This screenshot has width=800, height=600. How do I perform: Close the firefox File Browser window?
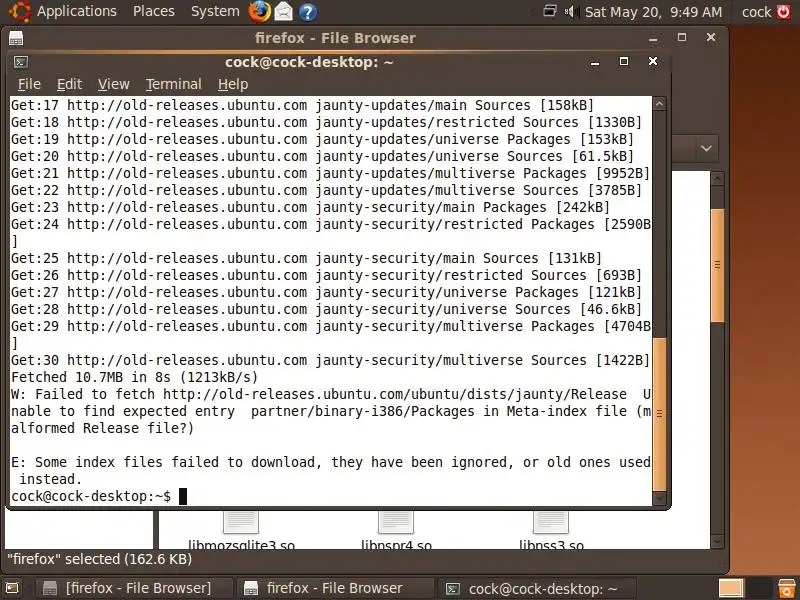[x=711, y=37]
